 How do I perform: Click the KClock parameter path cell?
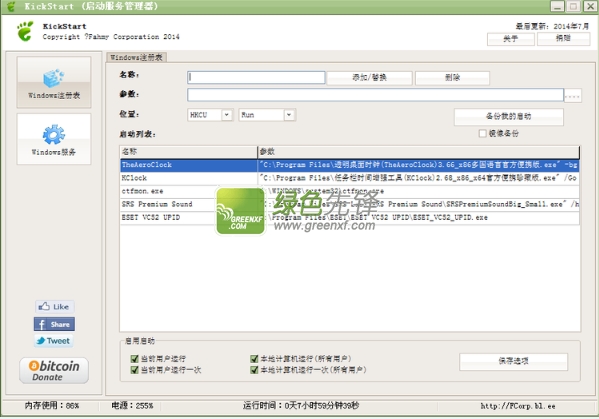click(419, 178)
